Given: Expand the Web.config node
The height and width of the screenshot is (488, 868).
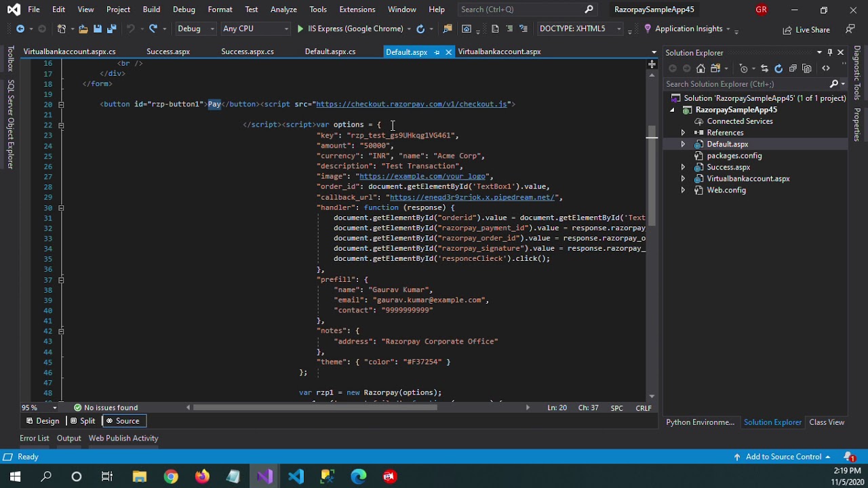Looking at the screenshot, I should click(x=683, y=190).
